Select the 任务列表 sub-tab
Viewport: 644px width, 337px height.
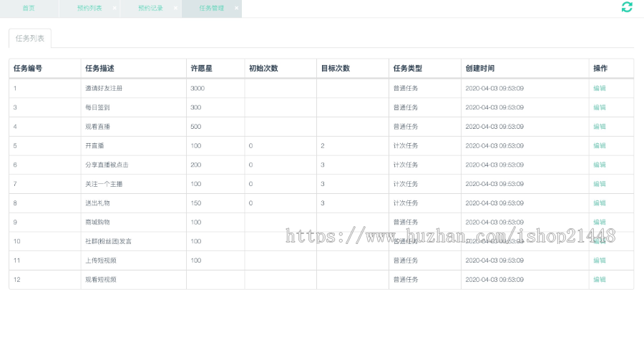[x=30, y=39]
